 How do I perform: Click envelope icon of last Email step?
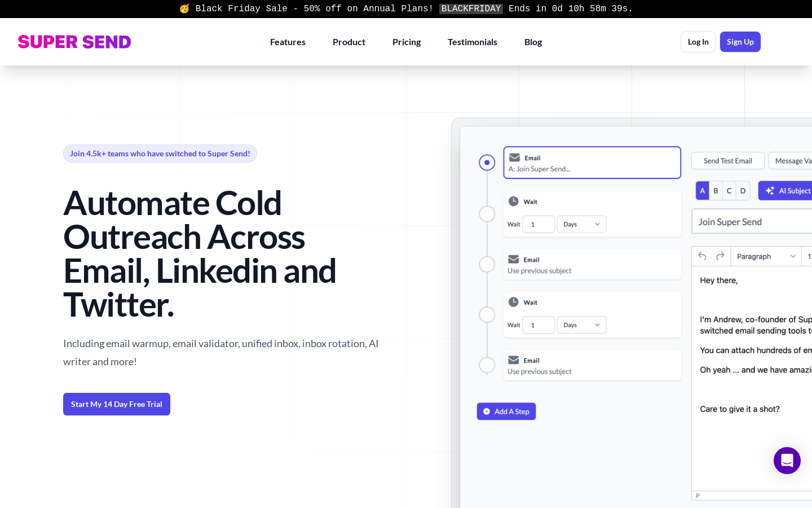click(x=513, y=360)
